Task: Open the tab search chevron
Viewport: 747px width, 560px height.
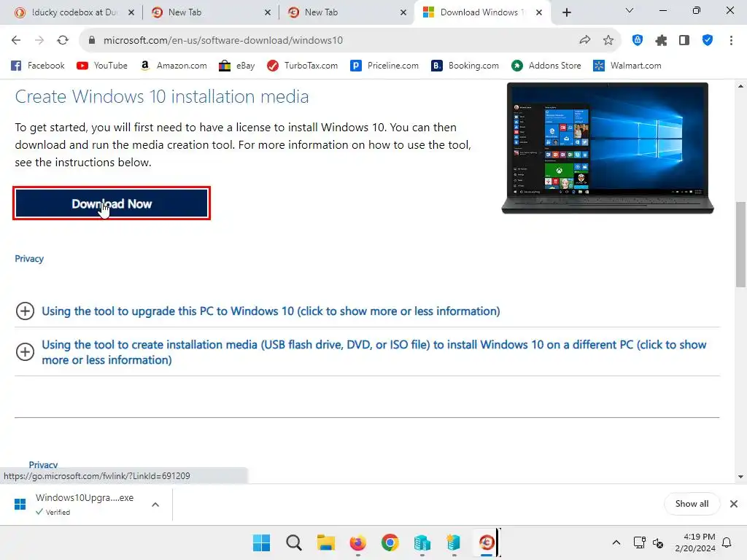Action: click(x=630, y=10)
